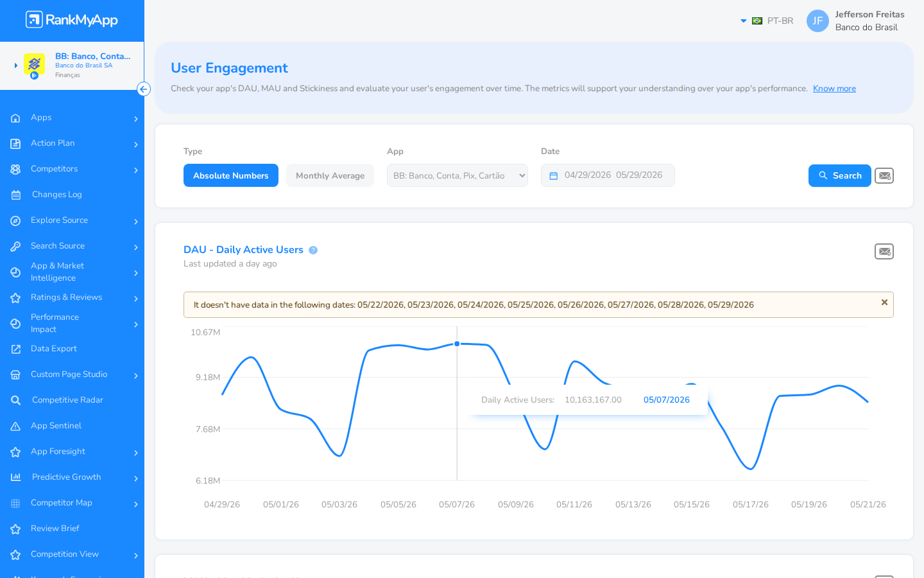
Task: Expand the Ratings & Reviews chevron
Action: pyautogui.click(x=136, y=299)
